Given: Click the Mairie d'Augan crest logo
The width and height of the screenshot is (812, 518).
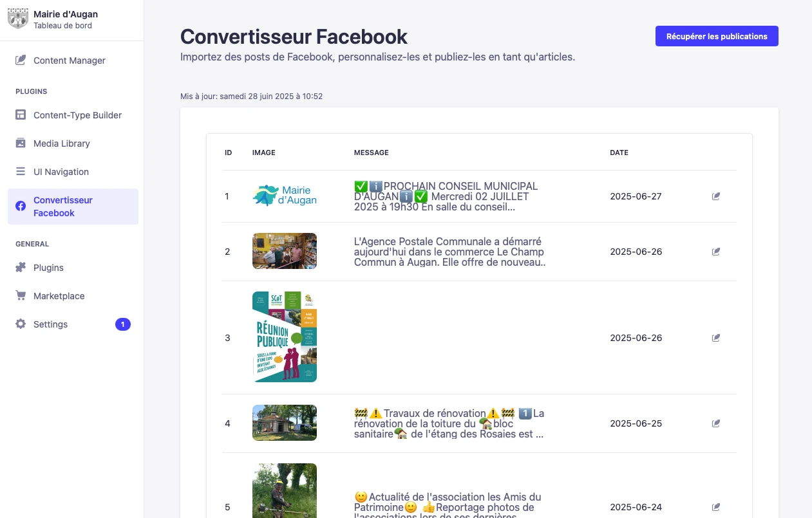Looking at the screenshot, I should click(18, 19).
